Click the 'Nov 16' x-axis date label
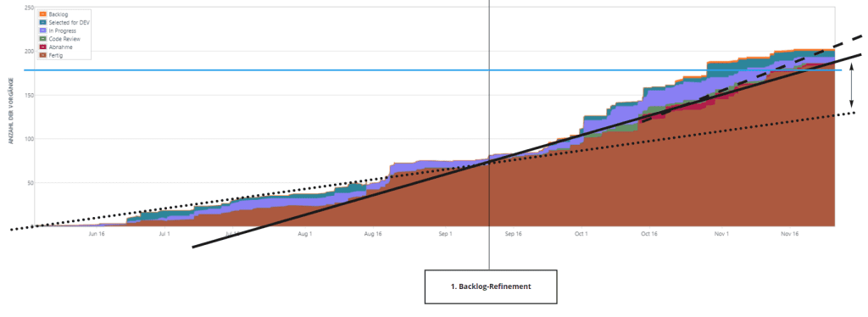This screenshot has height=317, width=868. (x=789, y=234)
